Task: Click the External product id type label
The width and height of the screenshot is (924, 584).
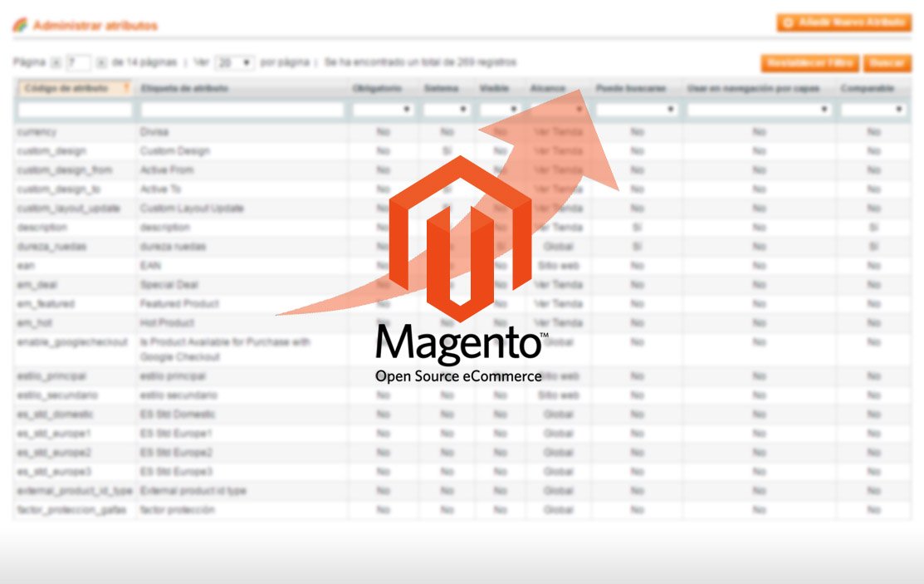Action: coord(193,491)
